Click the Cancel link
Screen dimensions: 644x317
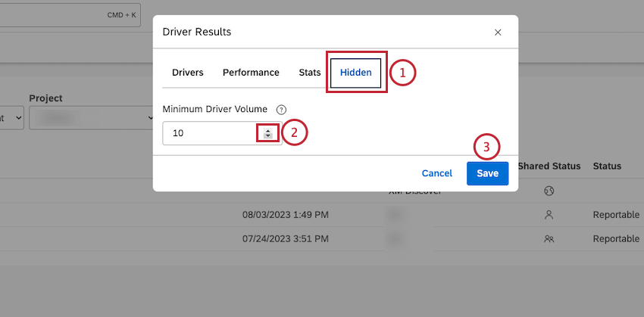pos(437,173)
